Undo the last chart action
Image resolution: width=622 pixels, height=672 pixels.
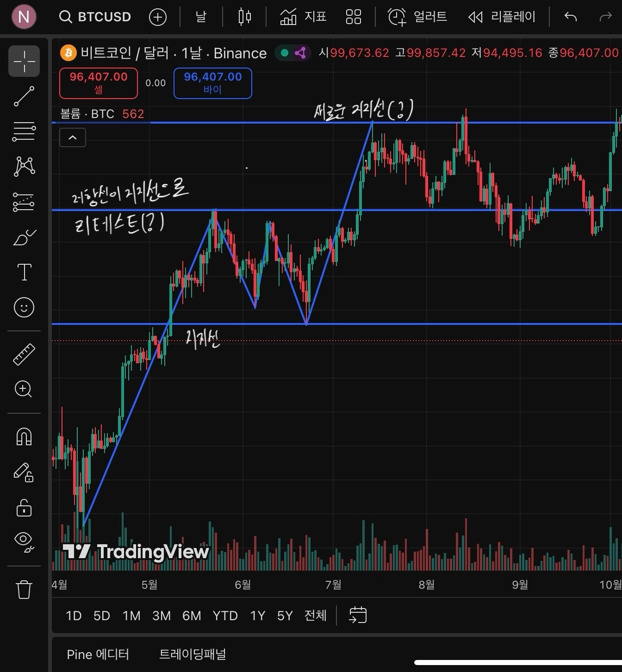(x=571, y=17)
